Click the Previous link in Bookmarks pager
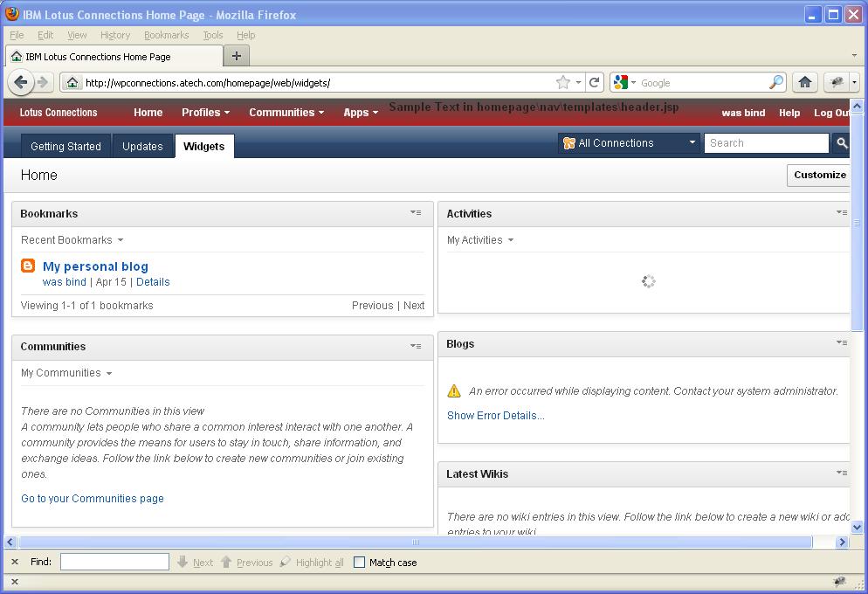868x594 pixels. point(372,306)
